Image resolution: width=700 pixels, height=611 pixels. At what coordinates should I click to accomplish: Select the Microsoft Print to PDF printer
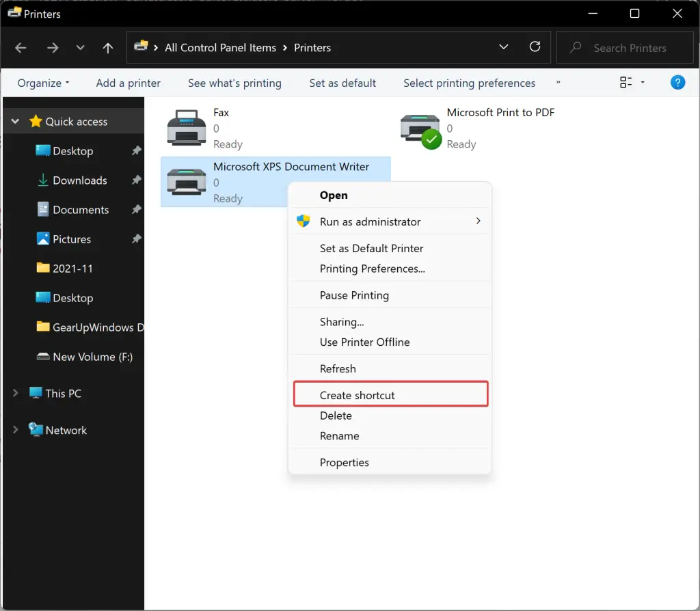tap(420, 127)
